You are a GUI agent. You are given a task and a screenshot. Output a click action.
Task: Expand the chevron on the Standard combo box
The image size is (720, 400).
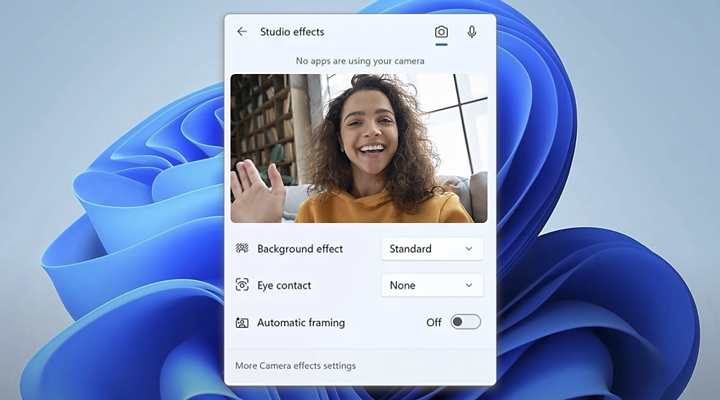pos(468,249)
